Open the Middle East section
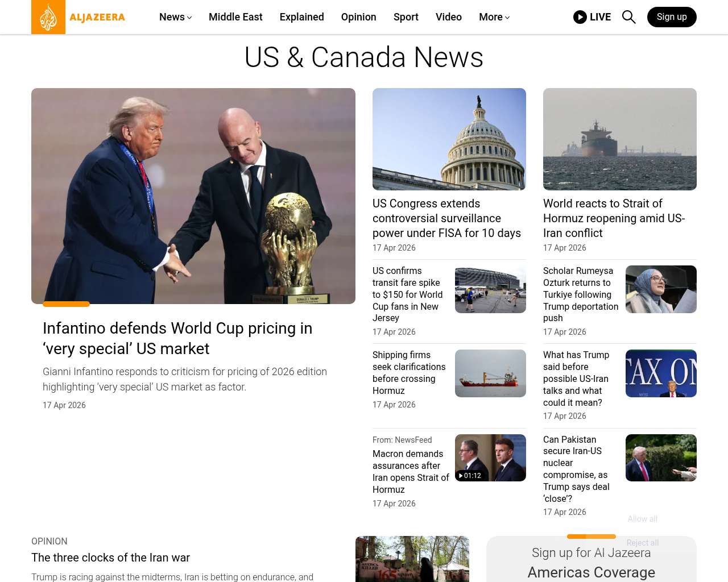The width and height of the screenshot is (728, 582). (235, 17)
